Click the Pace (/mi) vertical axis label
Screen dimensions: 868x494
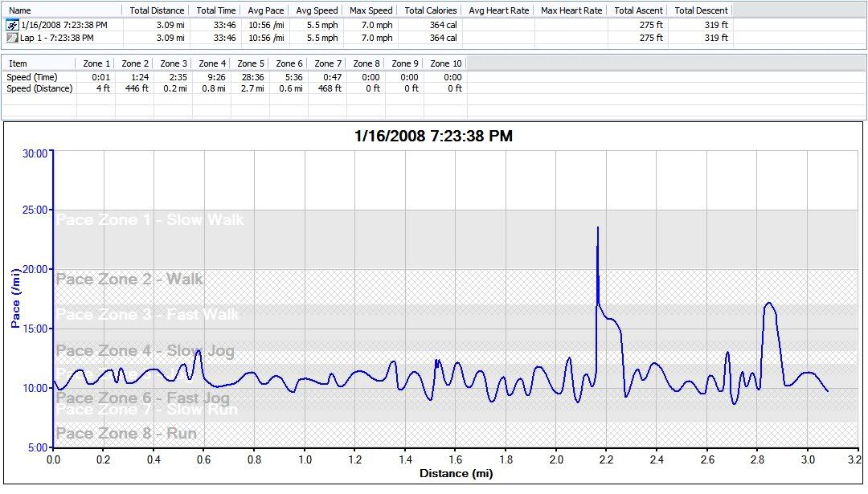point(15,299)
